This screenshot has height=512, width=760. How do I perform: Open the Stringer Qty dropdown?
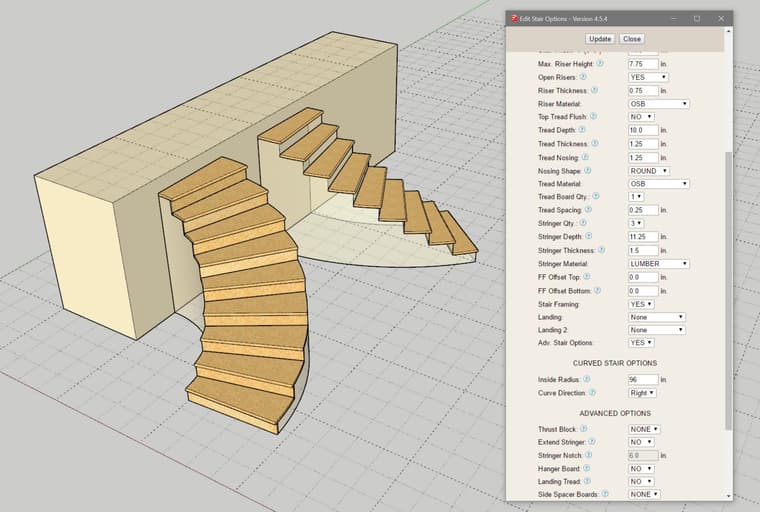pos(636,223)
